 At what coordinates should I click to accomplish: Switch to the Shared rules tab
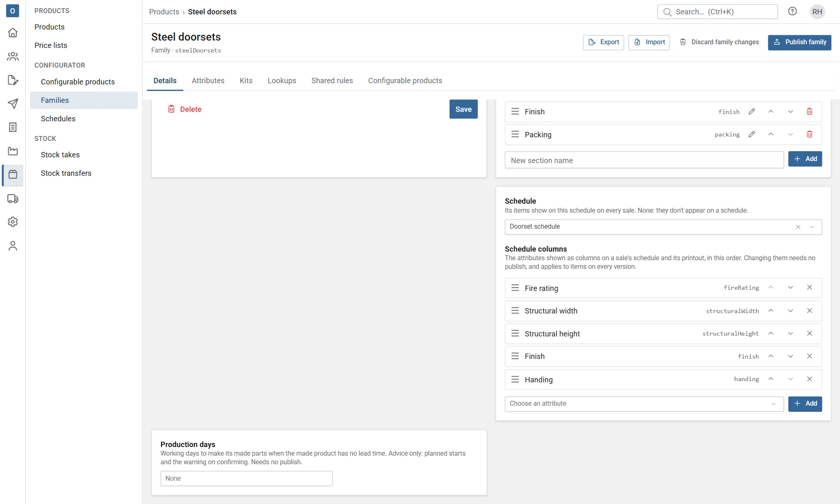pyautogui.click(x=332, y=81)
